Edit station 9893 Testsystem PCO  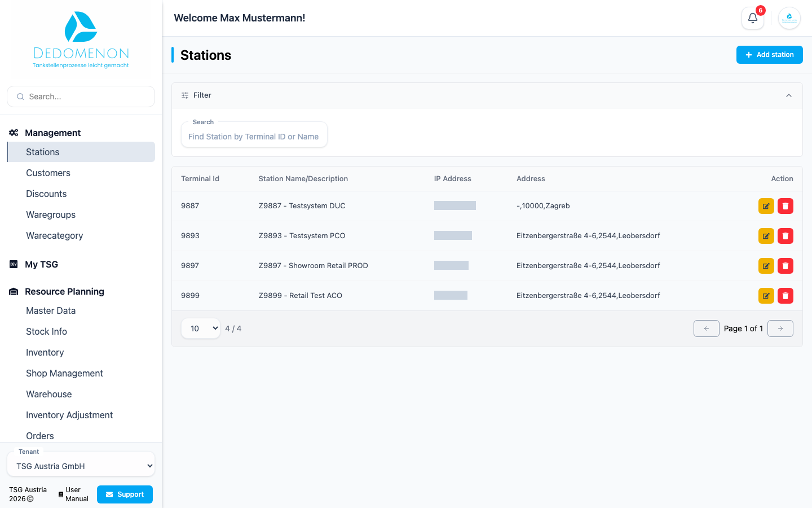coord(766,236)
